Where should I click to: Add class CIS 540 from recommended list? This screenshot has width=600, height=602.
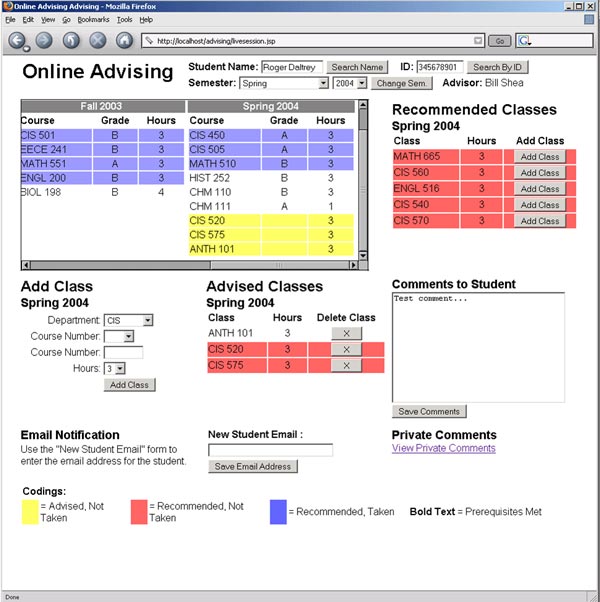pos(539,205)
